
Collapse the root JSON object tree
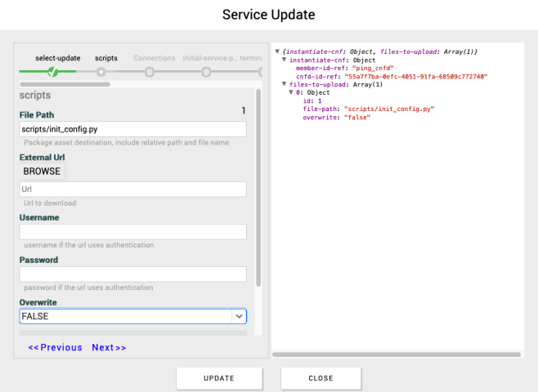(277, 52)
